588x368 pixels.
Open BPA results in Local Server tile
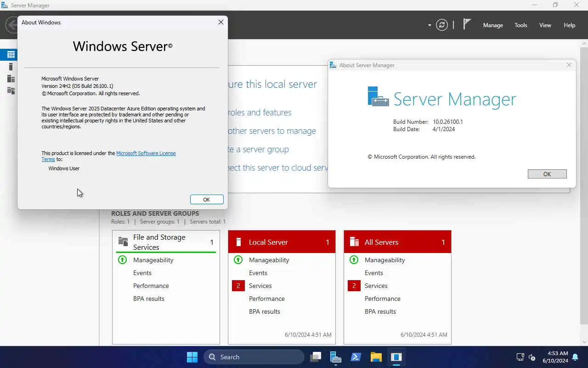(265, 311)
